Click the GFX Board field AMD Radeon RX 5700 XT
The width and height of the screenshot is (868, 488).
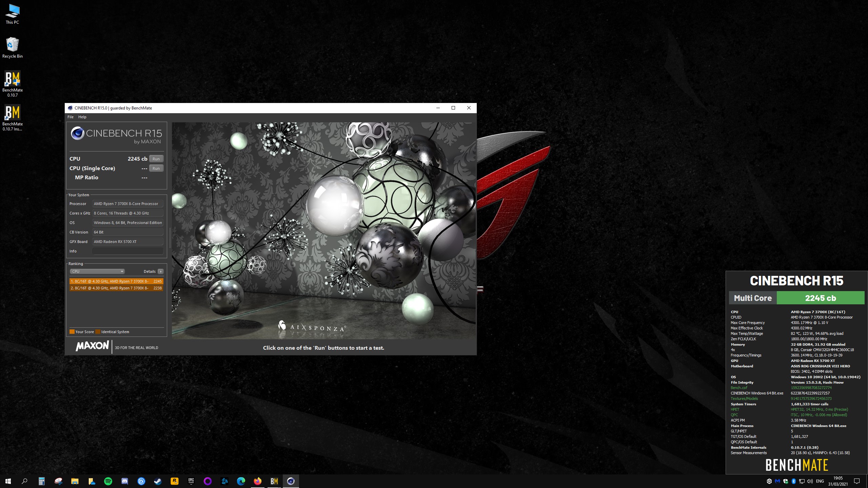pos(128,242)
